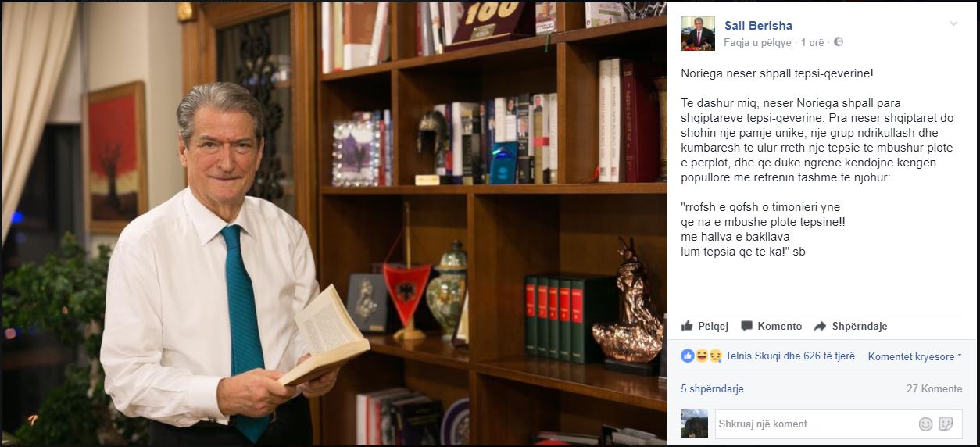This screenshot has width=980, height=447.
Task: Click the Komento comment button
Action: [771, 326]
